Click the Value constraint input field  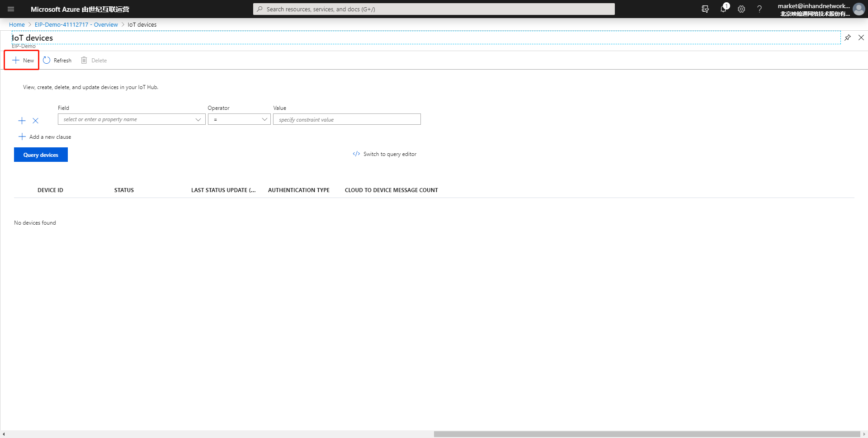pyautogui.click(x=347, y=119)
